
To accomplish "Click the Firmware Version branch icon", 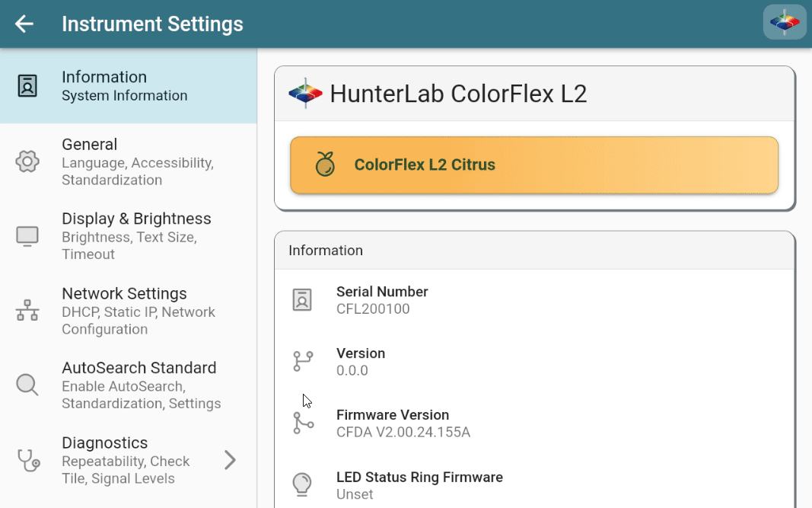I will pyautogui.click(x=303, y=423).
